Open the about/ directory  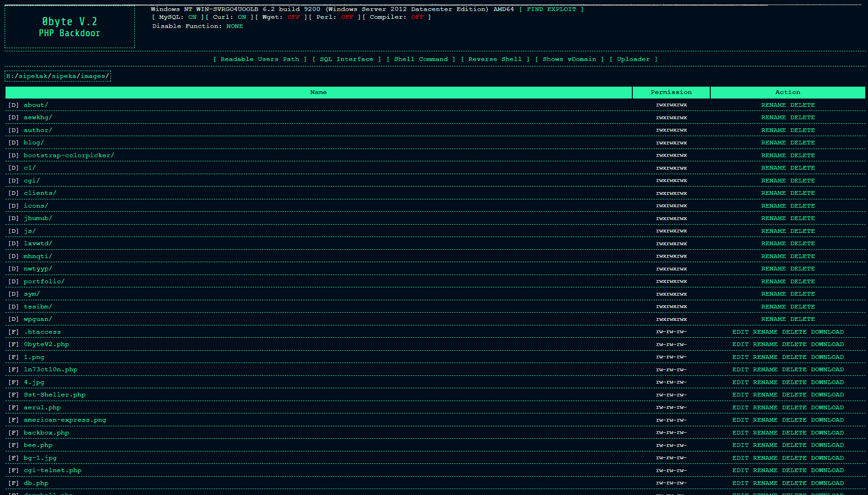click(x=36, y=105)
